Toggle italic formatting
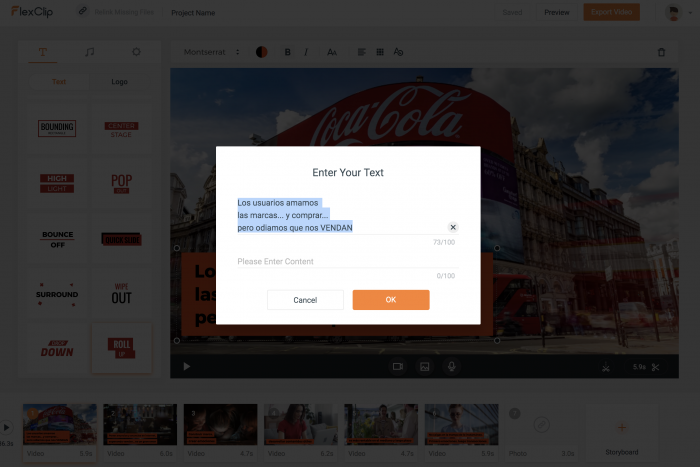Screen dimensions: 700x467 click(x=306, y=52)
